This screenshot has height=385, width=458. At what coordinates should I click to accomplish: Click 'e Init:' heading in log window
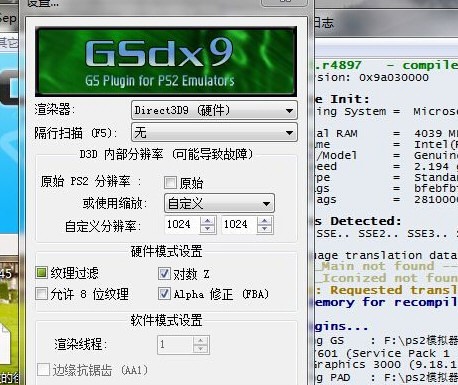click(x=342, y=99)
